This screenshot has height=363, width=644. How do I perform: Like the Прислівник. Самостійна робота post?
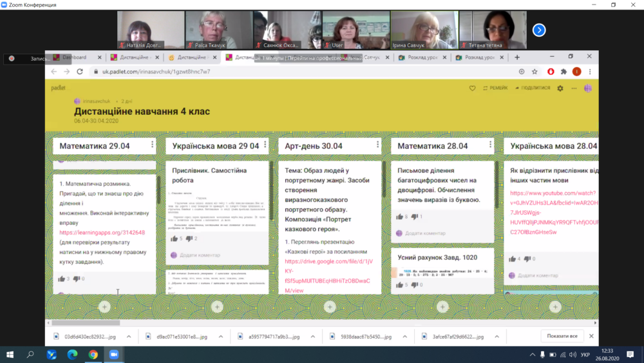(x=175, y=239)
